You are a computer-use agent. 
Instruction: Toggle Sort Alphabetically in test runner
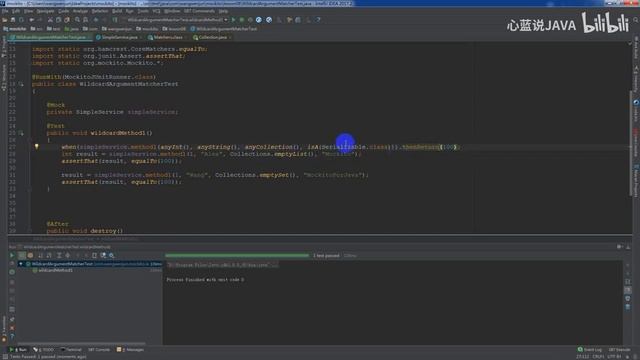coord(40,256)
